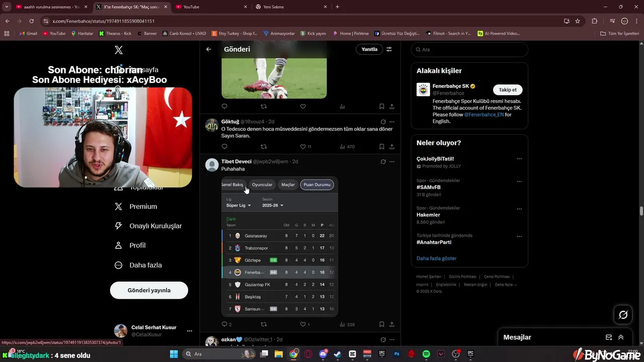This screenshot has width=644, height=362.
Task: Open Tibet Deveci's league table image
Action: tap(280, 246)
